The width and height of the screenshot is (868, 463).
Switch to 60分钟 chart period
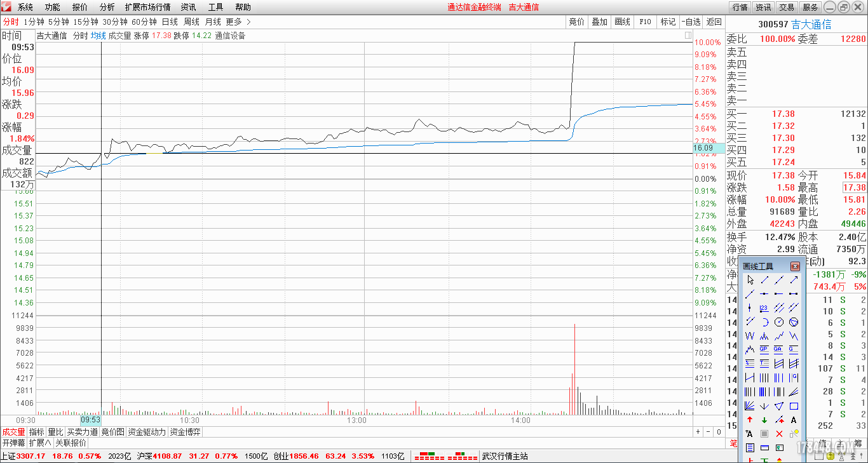(x=144, y=22)
